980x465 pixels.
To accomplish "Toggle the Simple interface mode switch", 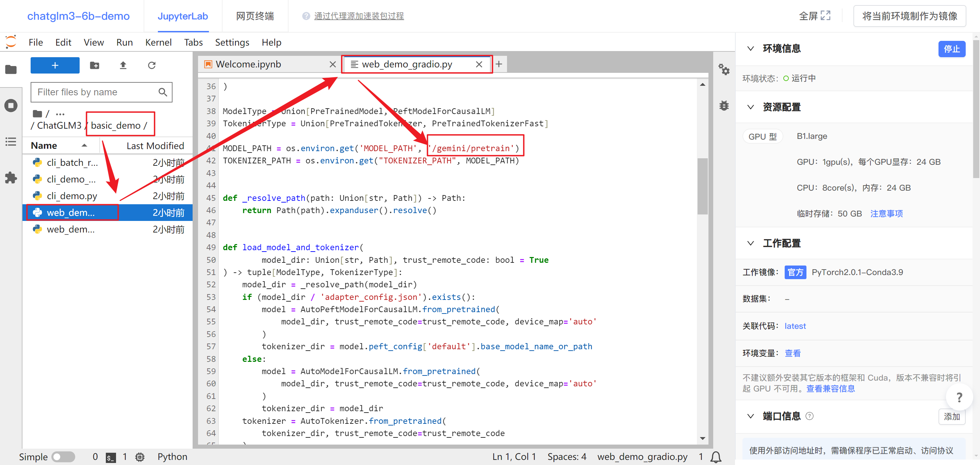I will point(64,456).
